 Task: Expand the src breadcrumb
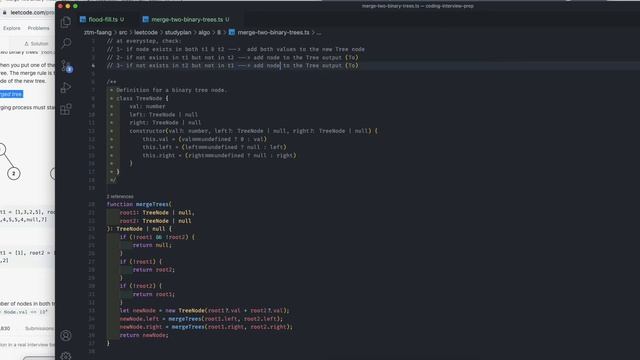pos(123,32)
